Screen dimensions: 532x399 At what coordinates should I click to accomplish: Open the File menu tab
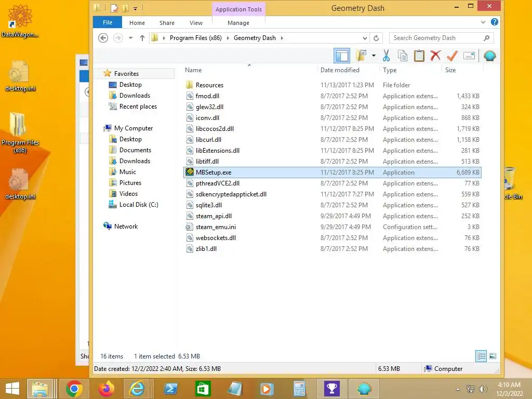click(x=107, y=22)
